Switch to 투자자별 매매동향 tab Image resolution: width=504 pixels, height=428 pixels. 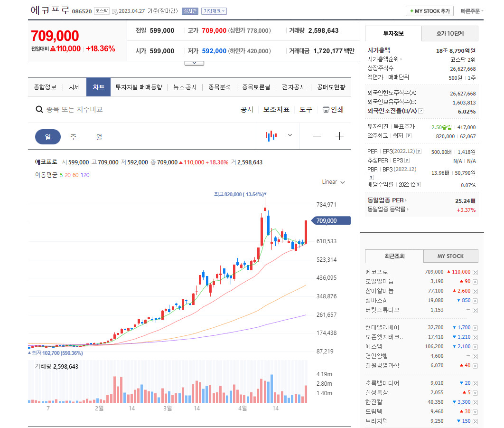139,87
